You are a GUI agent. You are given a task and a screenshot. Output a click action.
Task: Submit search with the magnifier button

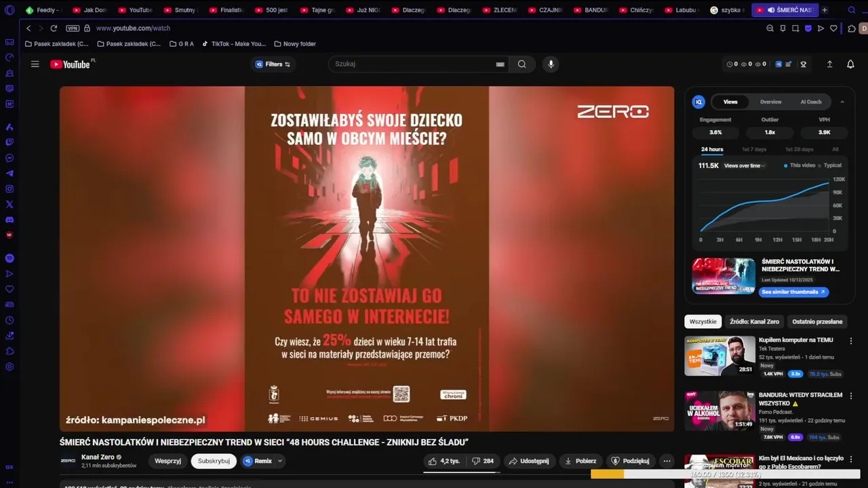click(x=521, y=64)
